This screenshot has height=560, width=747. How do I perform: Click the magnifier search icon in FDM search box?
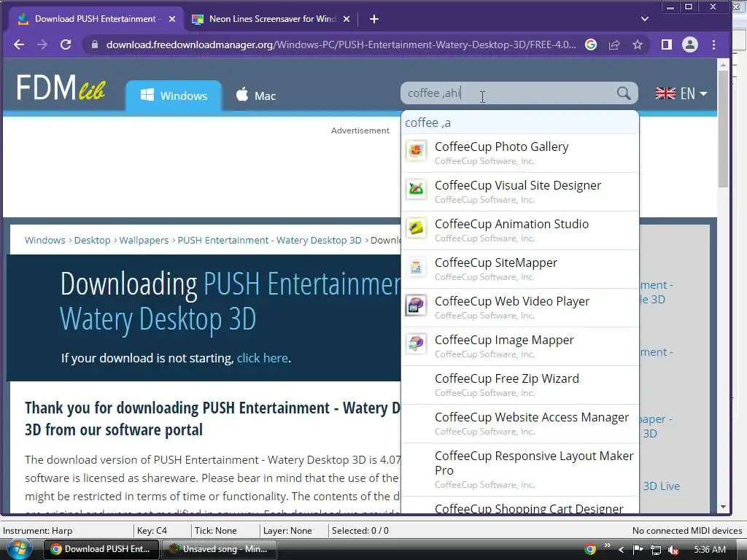point(624,93)
